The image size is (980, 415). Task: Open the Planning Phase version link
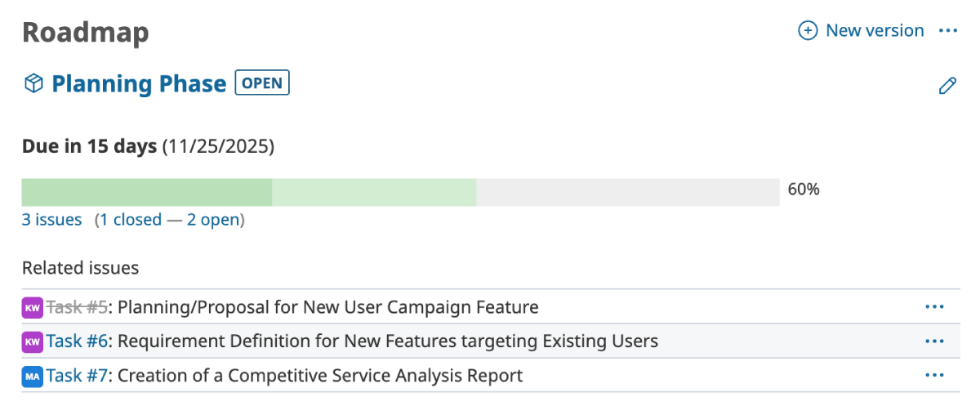(x=139, y=83)
